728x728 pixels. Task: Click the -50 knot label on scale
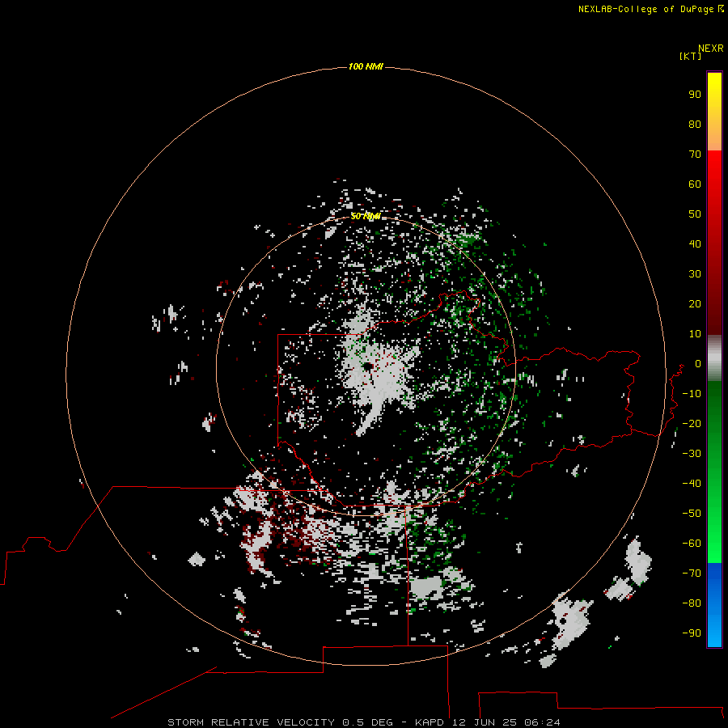click(x=692, y=513)
